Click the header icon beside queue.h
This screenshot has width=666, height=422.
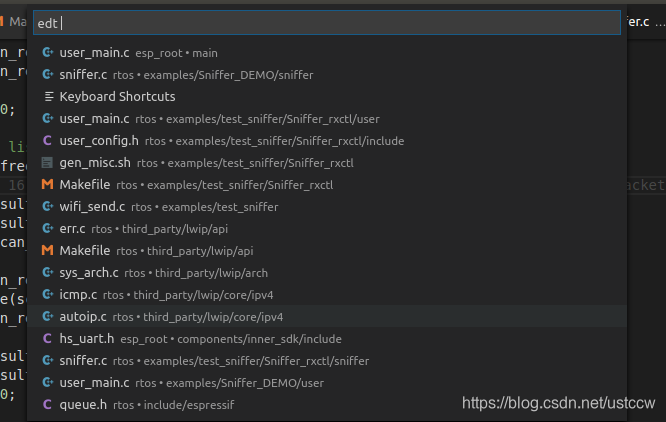pyautogui.click(x=47, y=405)
